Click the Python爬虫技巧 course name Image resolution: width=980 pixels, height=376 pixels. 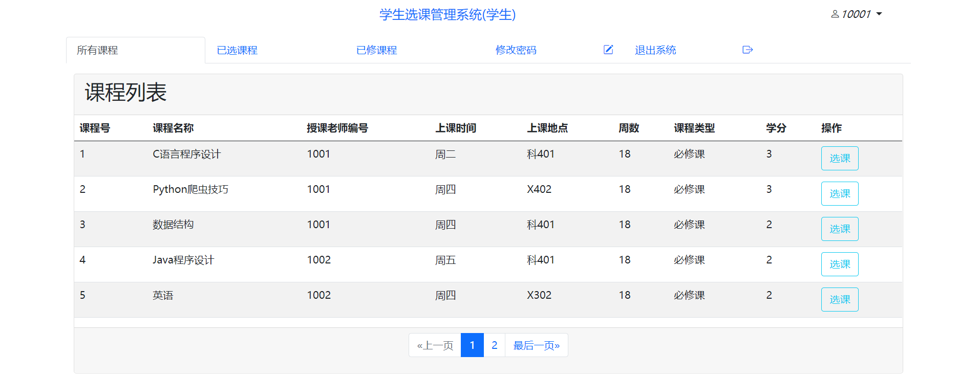(x=190, y=189)
